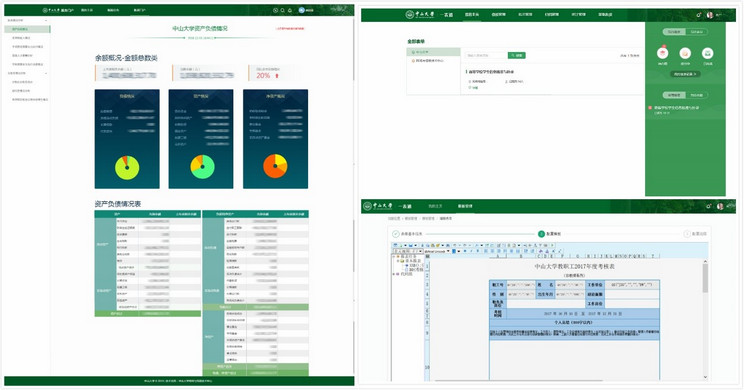Click the clock icon in left portal header
This screenshot has width=744, height=390.
click(x=275, y=10)
